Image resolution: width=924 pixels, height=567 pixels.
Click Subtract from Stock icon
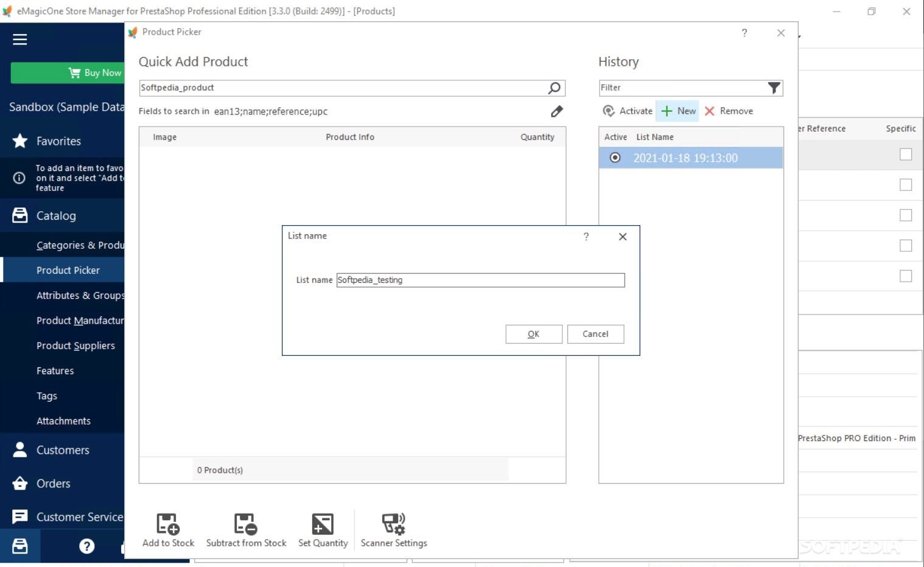pos(246,530)
